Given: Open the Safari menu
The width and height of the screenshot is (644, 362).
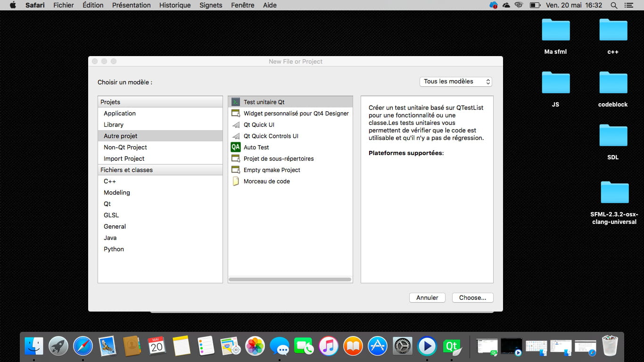Looking at the screenshot, I should coord(35,5).
